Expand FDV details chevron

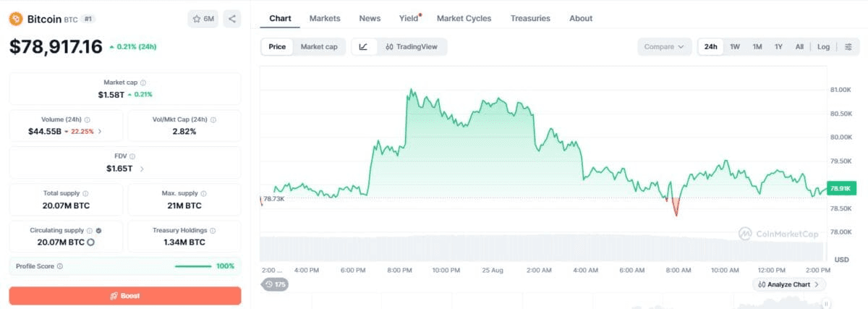142,169
